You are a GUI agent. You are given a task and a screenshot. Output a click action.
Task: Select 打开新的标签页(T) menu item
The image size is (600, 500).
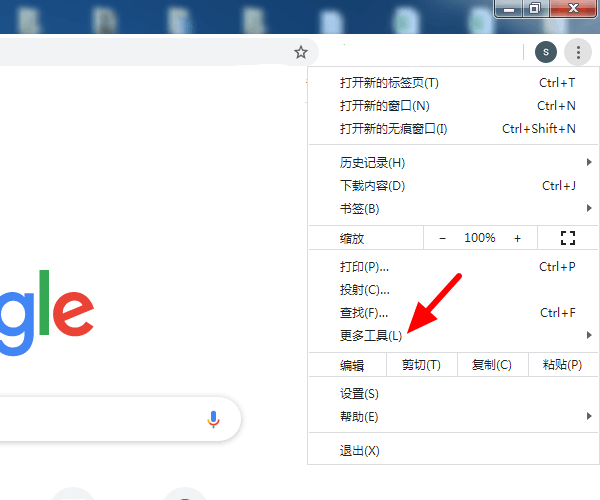(453, 83)
